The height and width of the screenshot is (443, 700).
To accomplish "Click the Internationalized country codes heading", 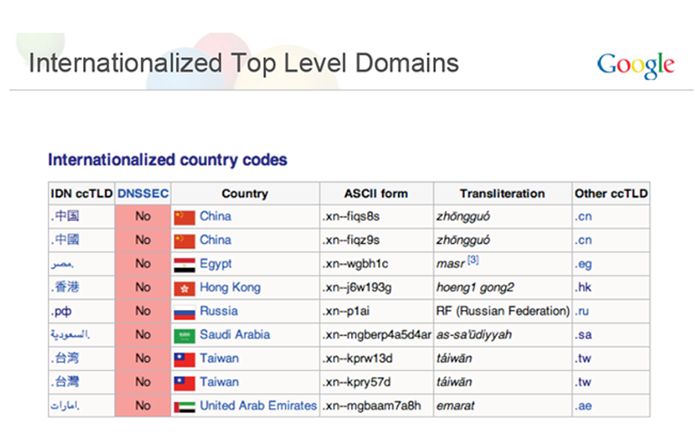I will (x=168, y=159).
